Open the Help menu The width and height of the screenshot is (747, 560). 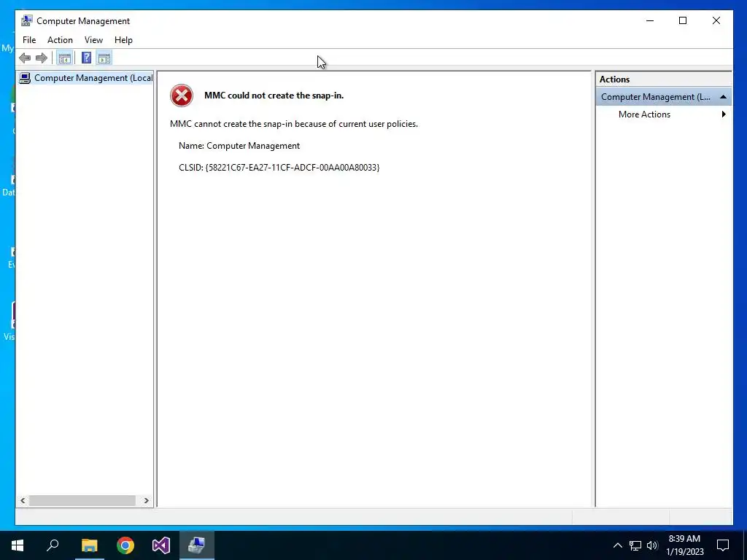[123, 40]
